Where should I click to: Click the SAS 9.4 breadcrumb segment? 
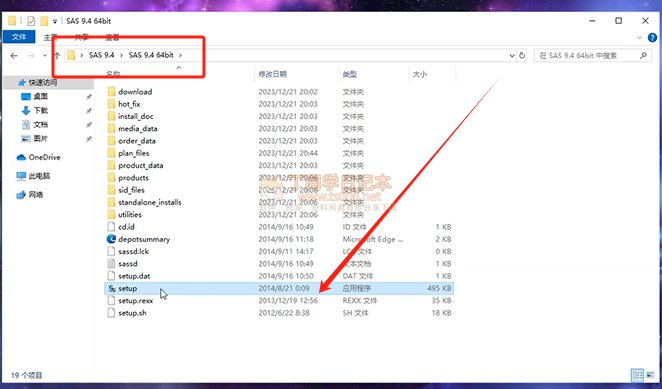[101, 55]
